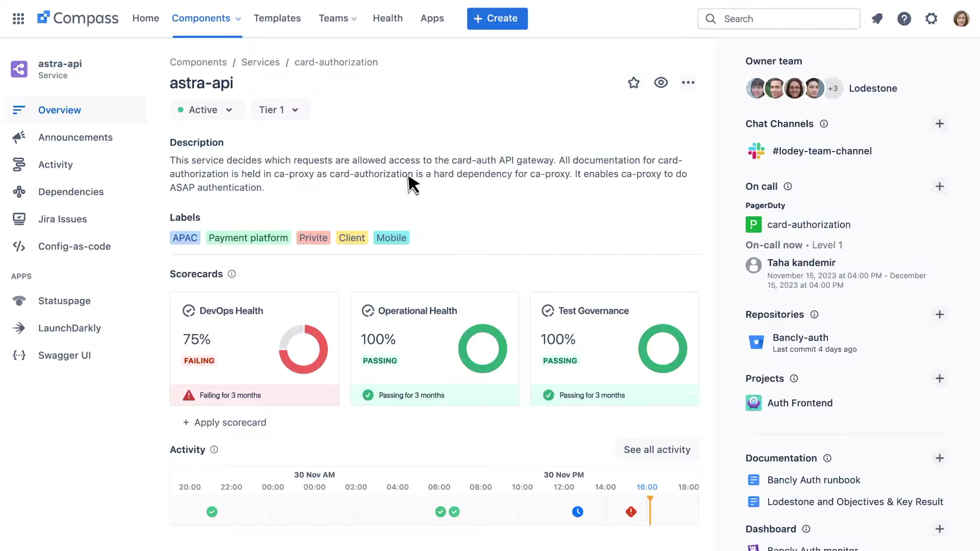
Task: Open Jira Issues in the sidebar
Action: click(x=76, y=219)
